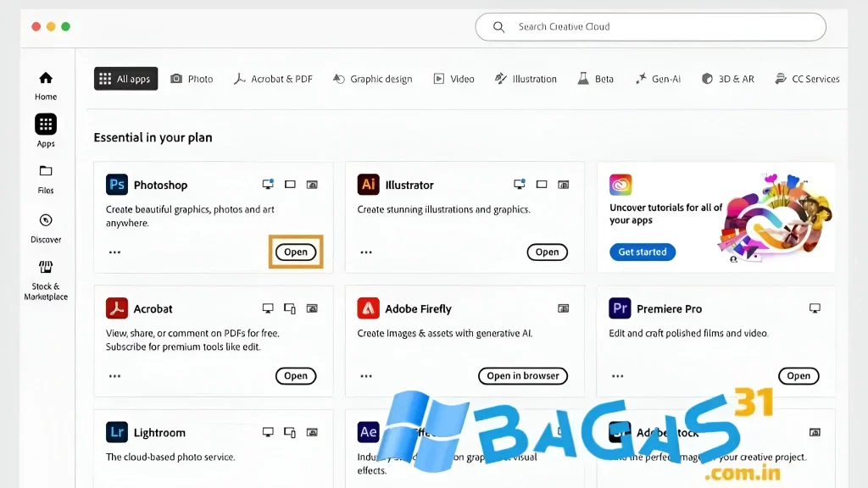Click the magnifier icon in search bar
The image size is (868, 488).
point(498,26)
